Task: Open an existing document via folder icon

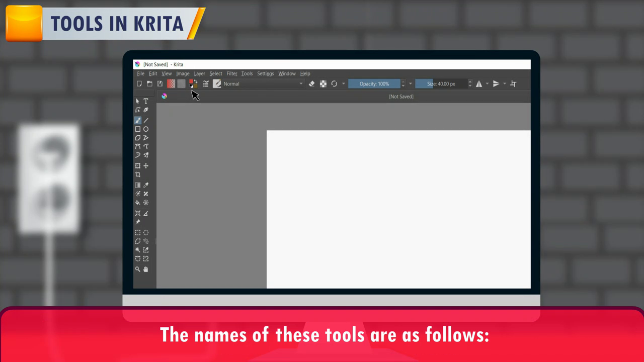Action: [x=149, y=84]
